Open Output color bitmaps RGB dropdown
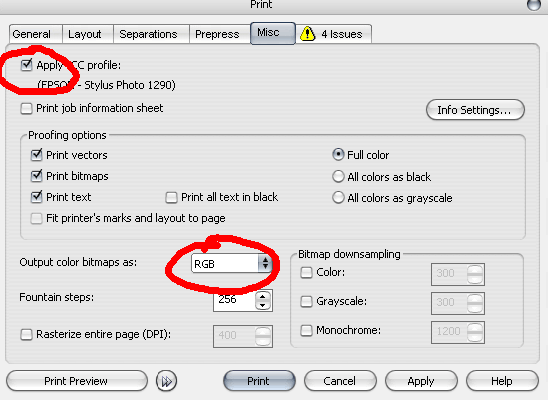The width and height of the screenshot is (548, 400). pyautogui.click(x=231, y=263)
